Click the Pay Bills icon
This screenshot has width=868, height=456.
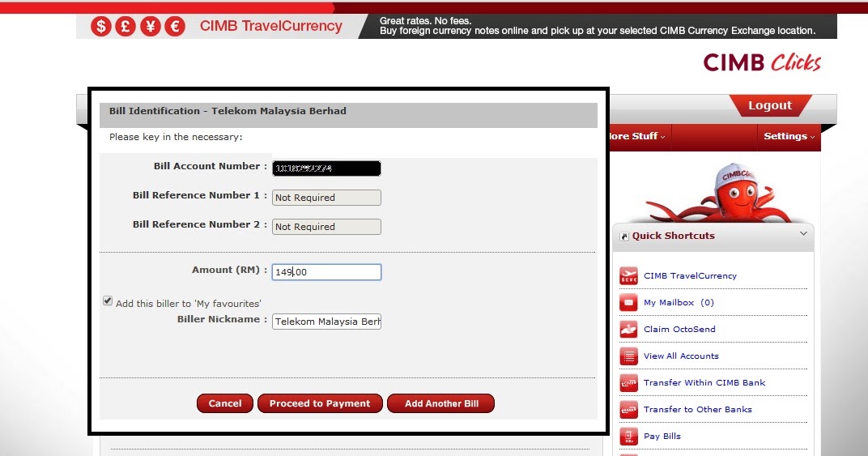(x=628, y=436)
